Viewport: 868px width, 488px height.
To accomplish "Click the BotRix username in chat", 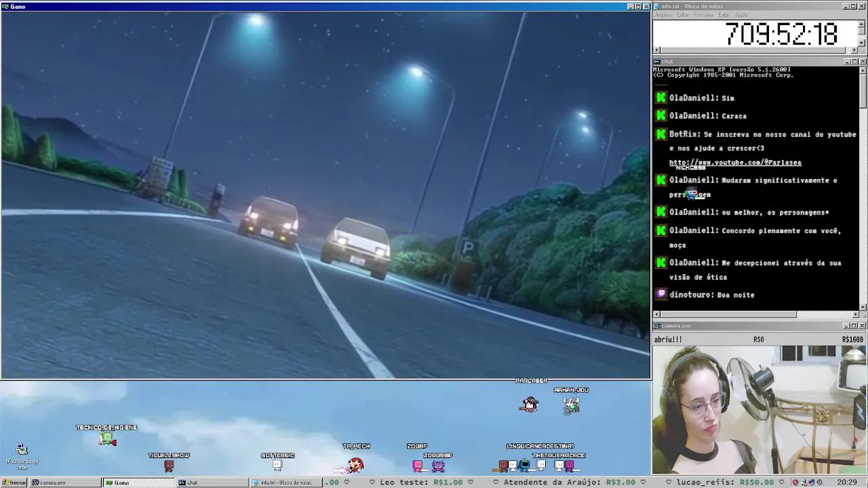I will 684,134.
